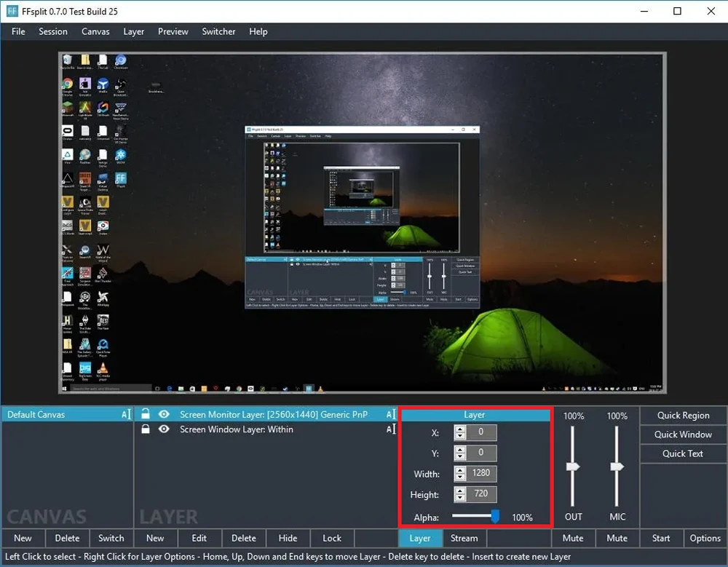Toggle lock icon on Screen Window Layer
The width and height of the screenshot is (728, 567).
coord(146,429)
